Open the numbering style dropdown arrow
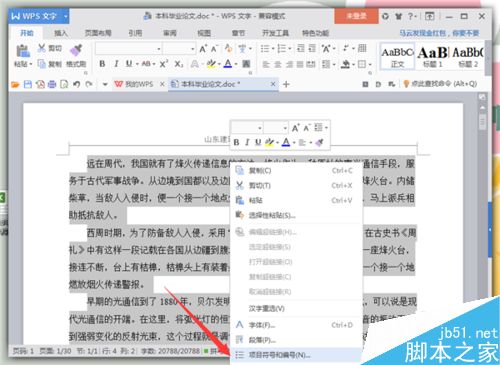Screen dimensions: 500x365 coord(290,49)
